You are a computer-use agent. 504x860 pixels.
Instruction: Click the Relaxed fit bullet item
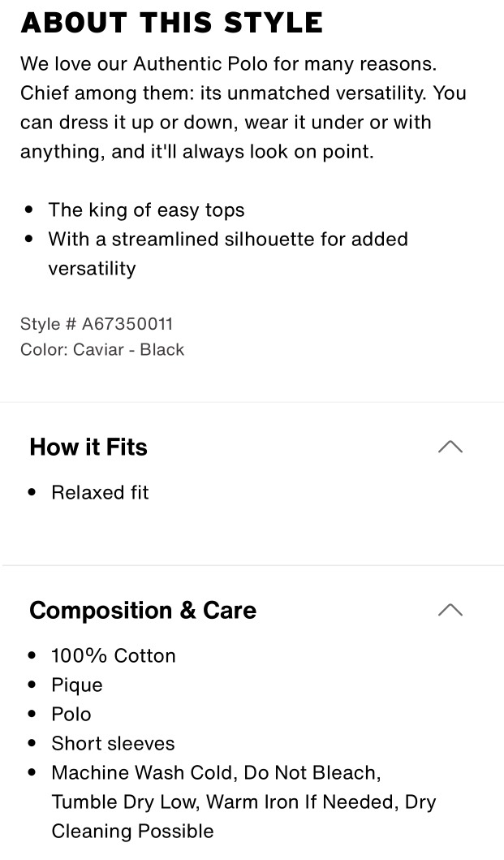click(100, 492)
